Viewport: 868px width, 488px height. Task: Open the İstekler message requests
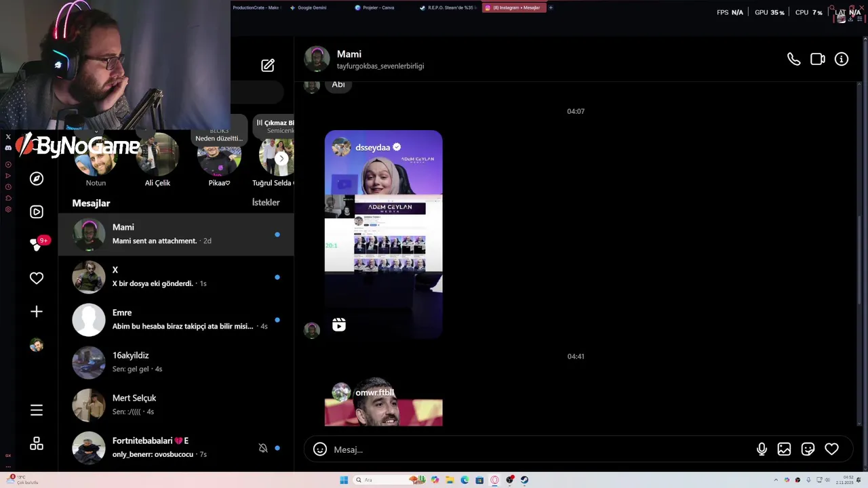click(x=266, y=203)
